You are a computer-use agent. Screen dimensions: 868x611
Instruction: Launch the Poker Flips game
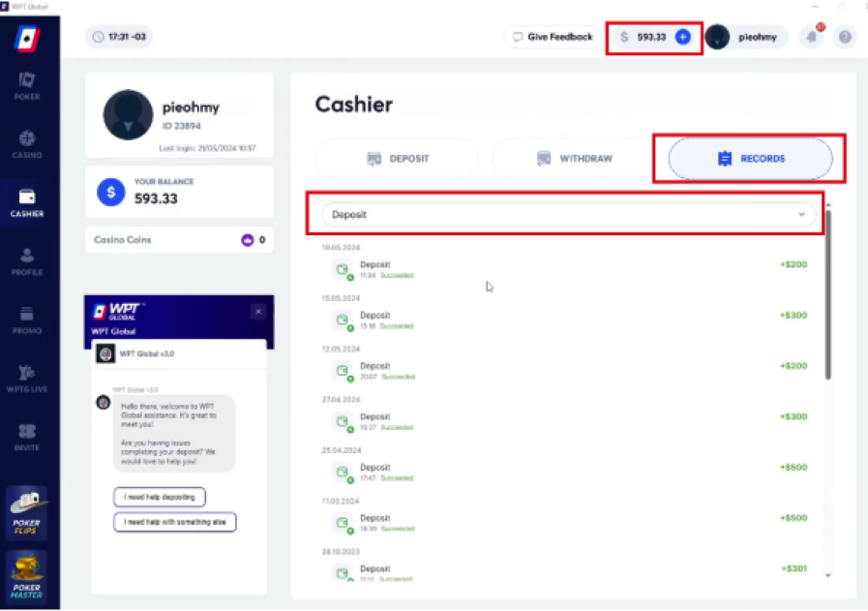[x=27, y=511]
